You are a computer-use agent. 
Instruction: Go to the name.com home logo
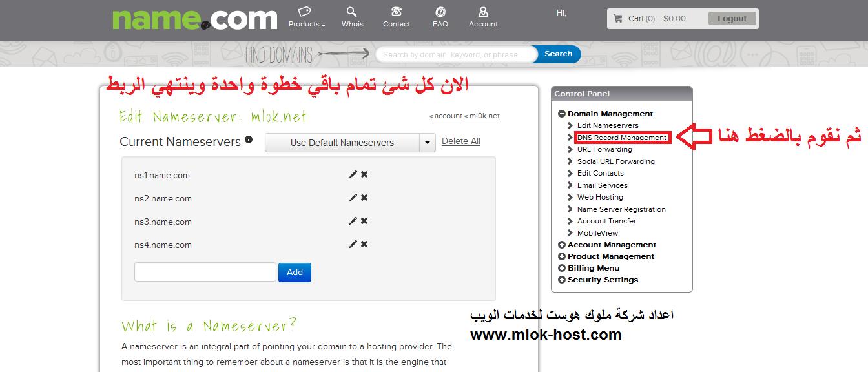point(194,19)
